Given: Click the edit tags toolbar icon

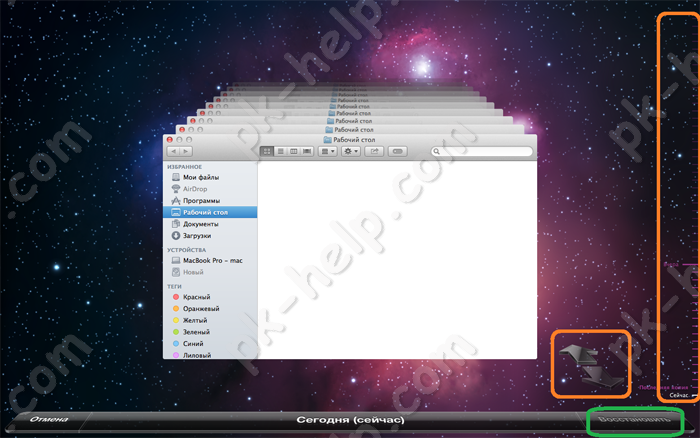Looking at the screenshot, I should click(x=397, y=152).
